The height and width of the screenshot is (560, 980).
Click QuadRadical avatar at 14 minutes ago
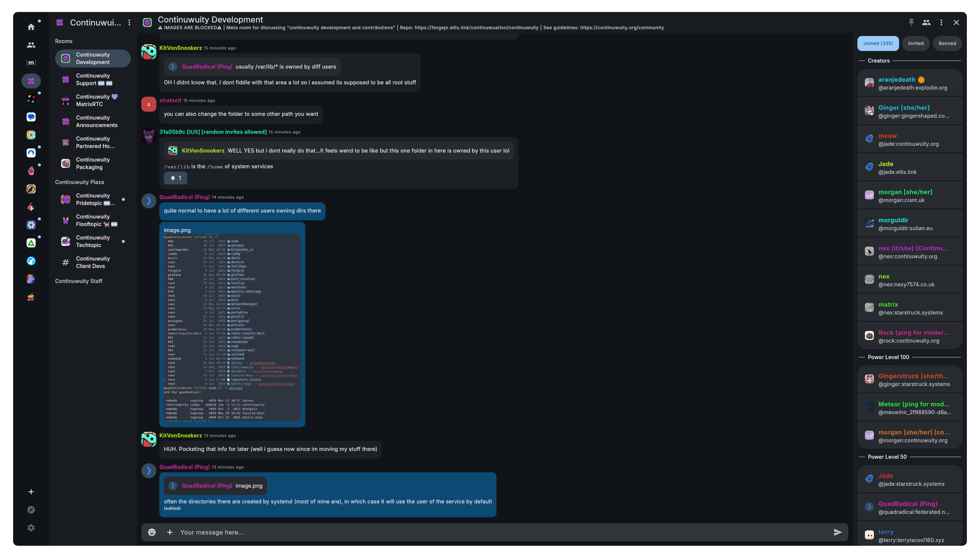148,201
